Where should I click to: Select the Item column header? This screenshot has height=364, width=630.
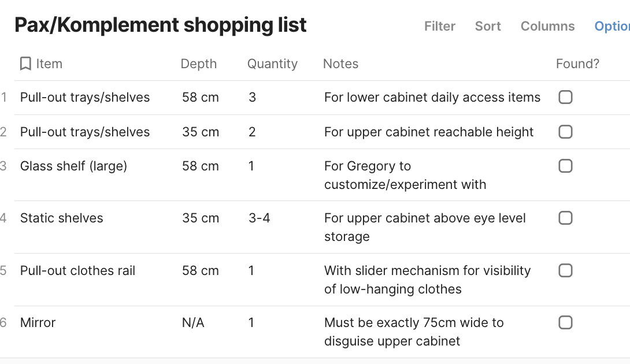[49, 64]
